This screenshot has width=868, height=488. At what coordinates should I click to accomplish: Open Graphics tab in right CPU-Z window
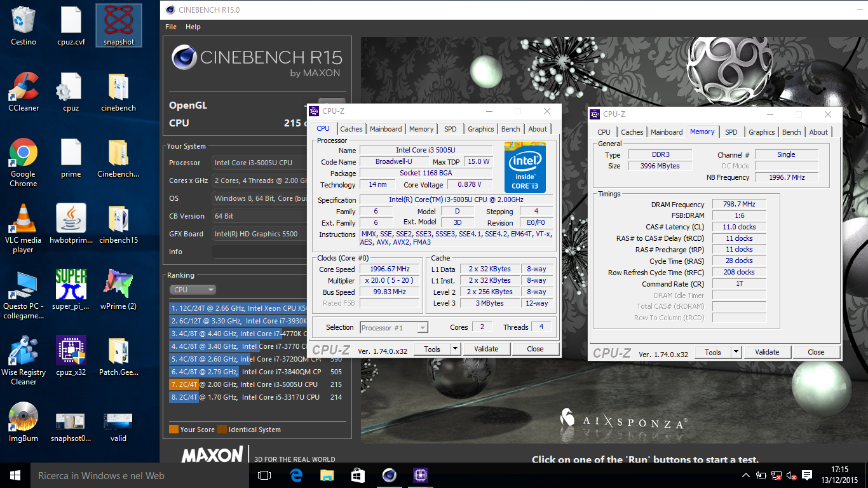click(762, 132)
